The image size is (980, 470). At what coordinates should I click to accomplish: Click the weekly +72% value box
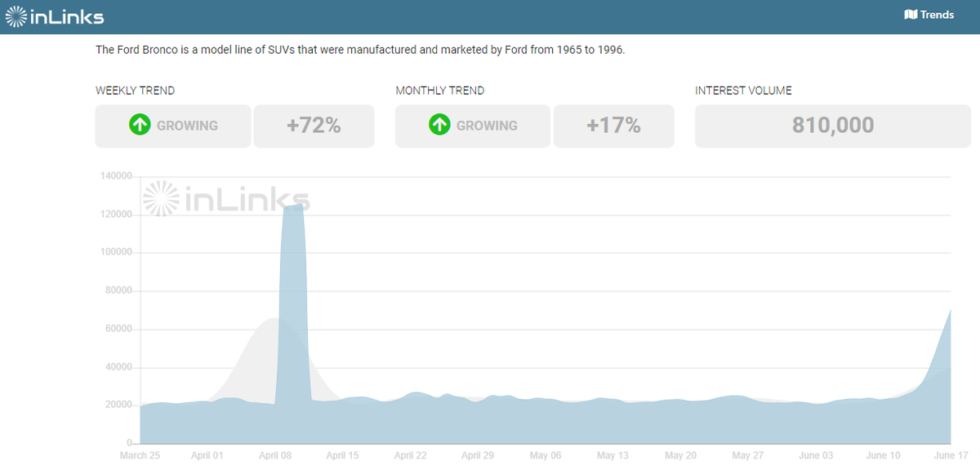(314, 126)
